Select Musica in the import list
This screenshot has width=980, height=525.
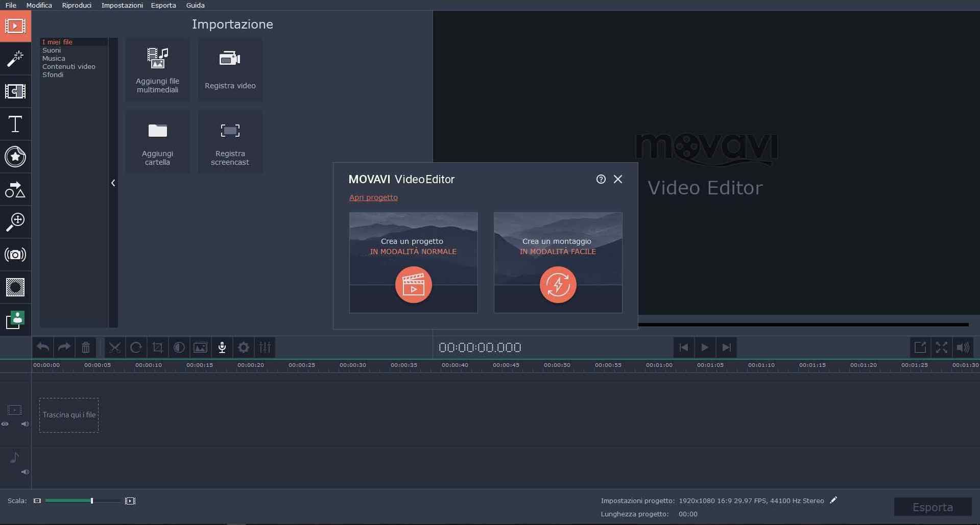(54, 59)
